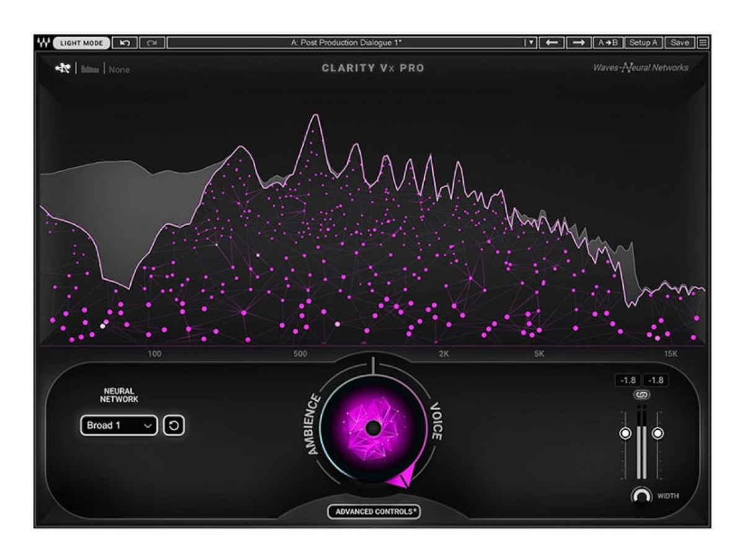Click the Waves Neural Networks logo
Screen dimensions: 744x560
[x=640, y=68]
